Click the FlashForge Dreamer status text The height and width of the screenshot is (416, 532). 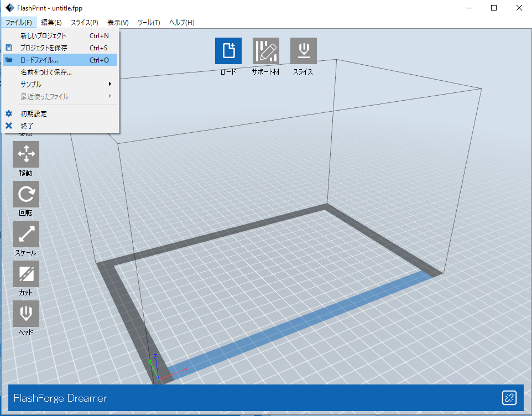[x=60, y=398]
